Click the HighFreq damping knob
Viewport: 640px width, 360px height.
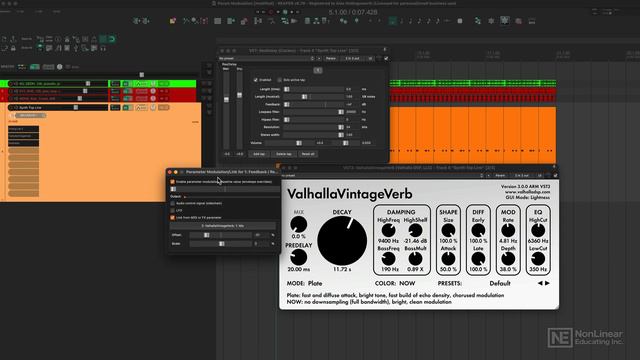coord(388,230)
